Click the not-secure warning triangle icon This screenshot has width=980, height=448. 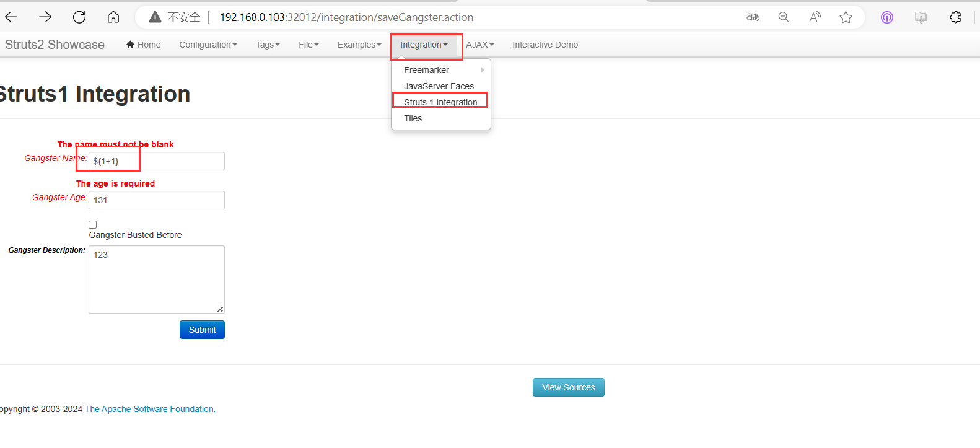click(x=155, y=17)
